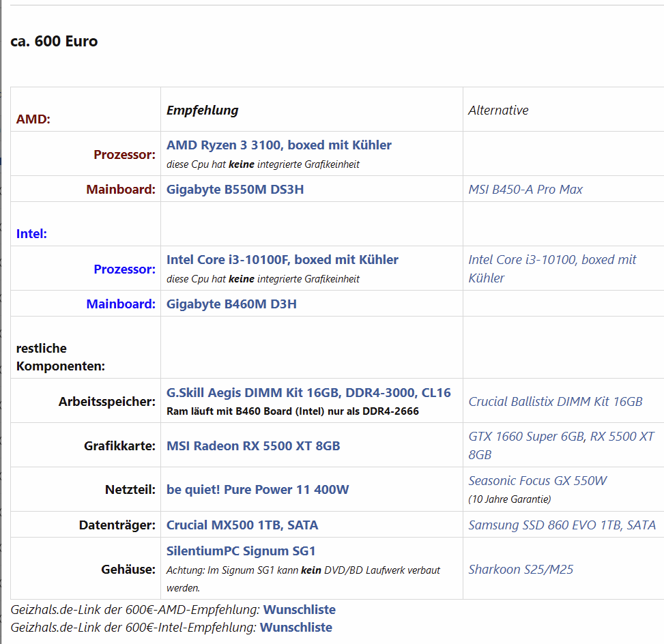Screen dimensions: 664x644
Task: Click the 'Empfehlung' column header
Action: click(x=203, y=110)
